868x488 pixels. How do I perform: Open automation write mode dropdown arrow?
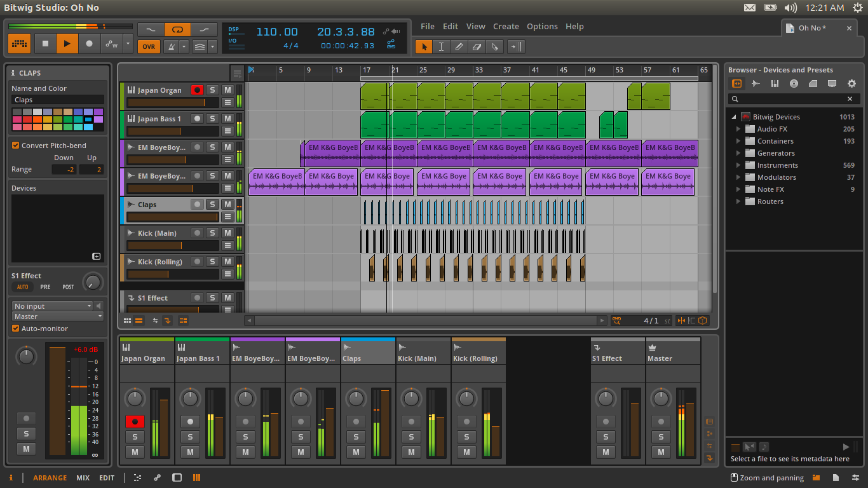(x=128, y=44)
